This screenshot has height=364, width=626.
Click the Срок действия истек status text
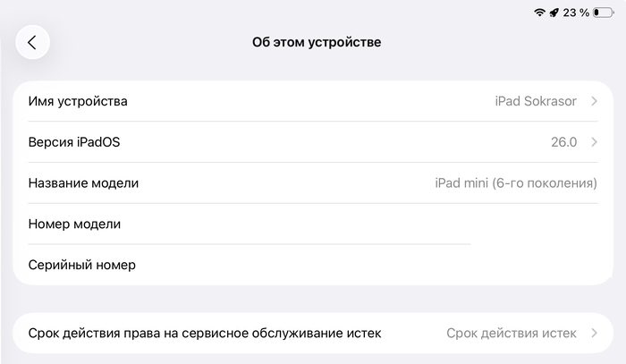point(512,334)
